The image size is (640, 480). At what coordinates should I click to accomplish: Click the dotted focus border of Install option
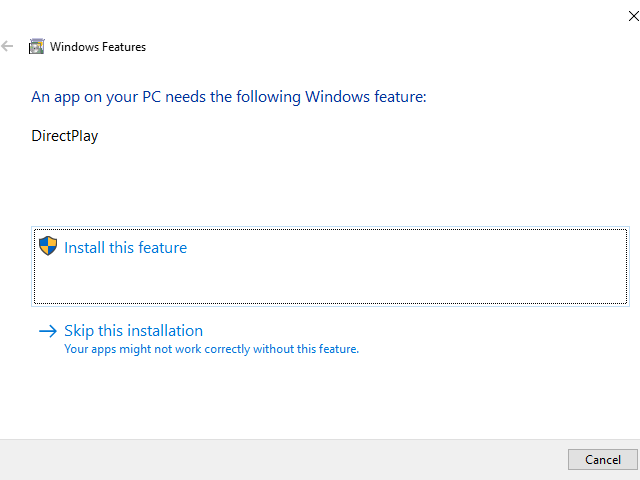[330, 229]
